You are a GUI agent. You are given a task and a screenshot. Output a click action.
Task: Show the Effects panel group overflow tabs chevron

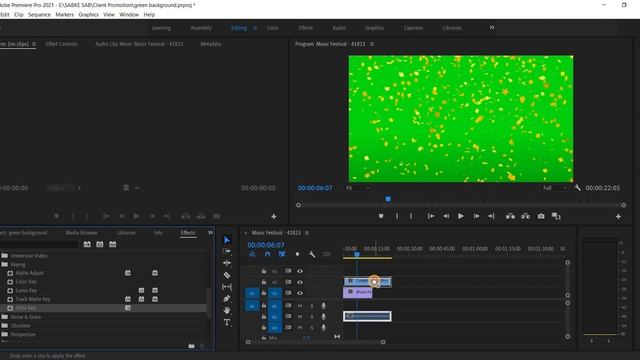click(210, 233)
